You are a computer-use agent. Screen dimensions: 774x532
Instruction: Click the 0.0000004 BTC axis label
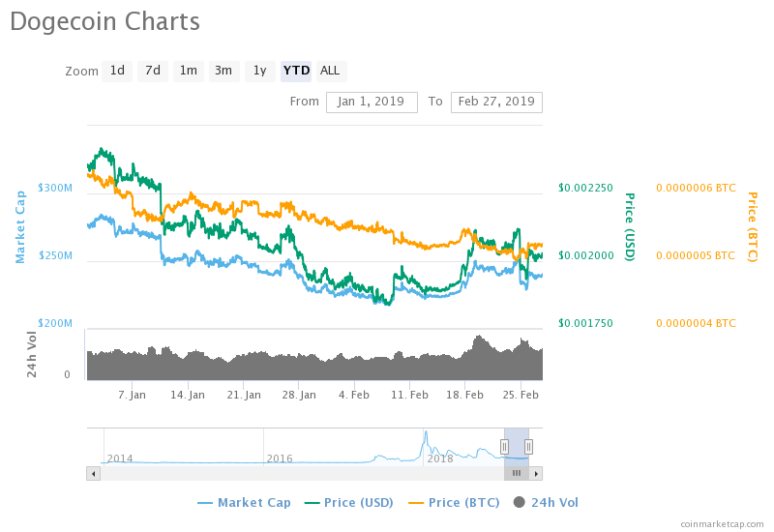[696, 323]
